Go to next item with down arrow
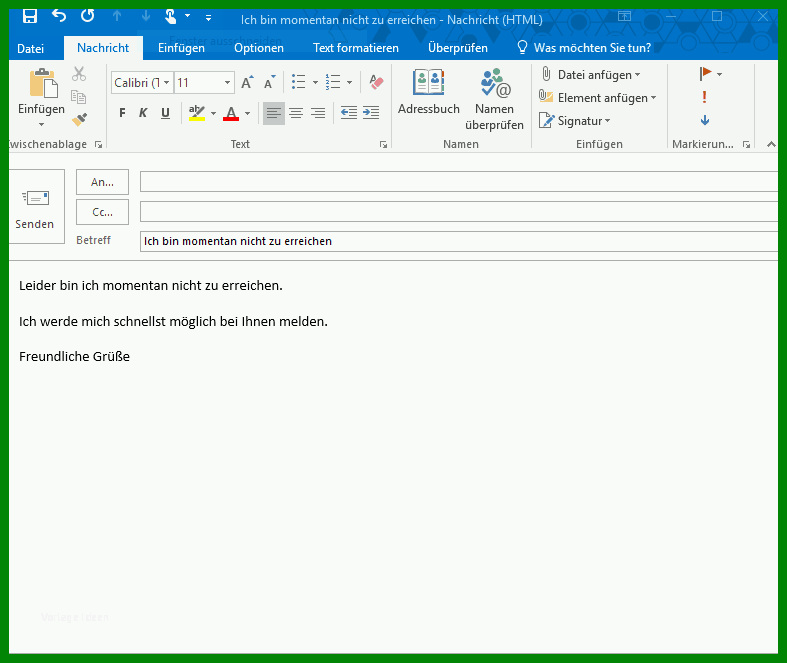Screen dimensions: 787x663 (146, 16)
